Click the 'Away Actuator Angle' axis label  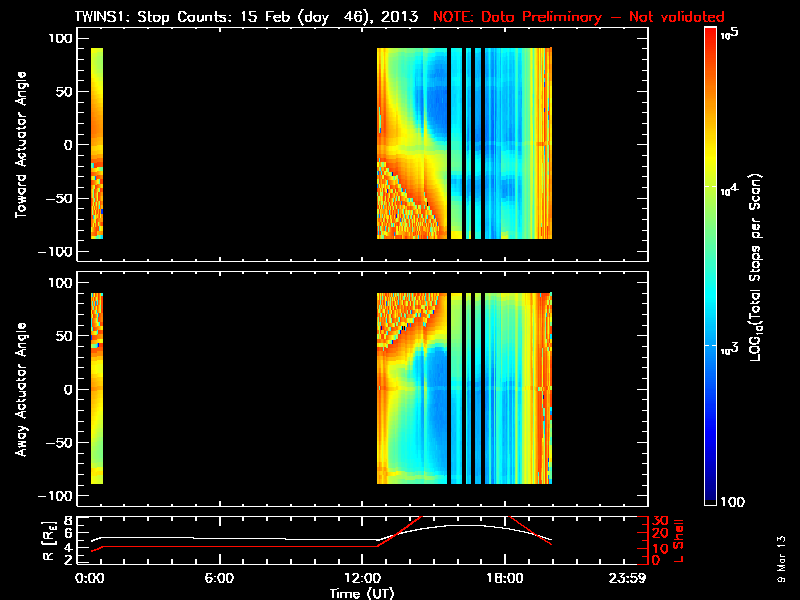point(21,389)
